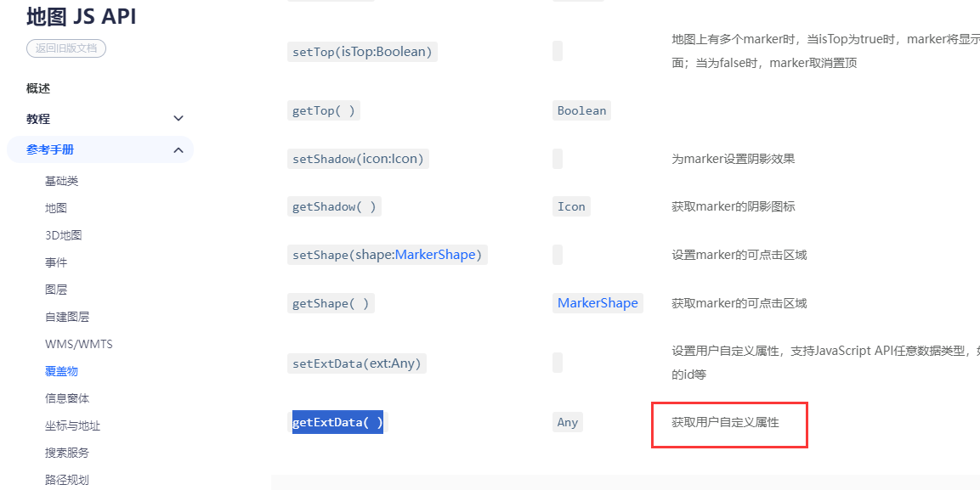
Task: Follow MarkerShape return type link for getShape
Action: tap(598, 303)
